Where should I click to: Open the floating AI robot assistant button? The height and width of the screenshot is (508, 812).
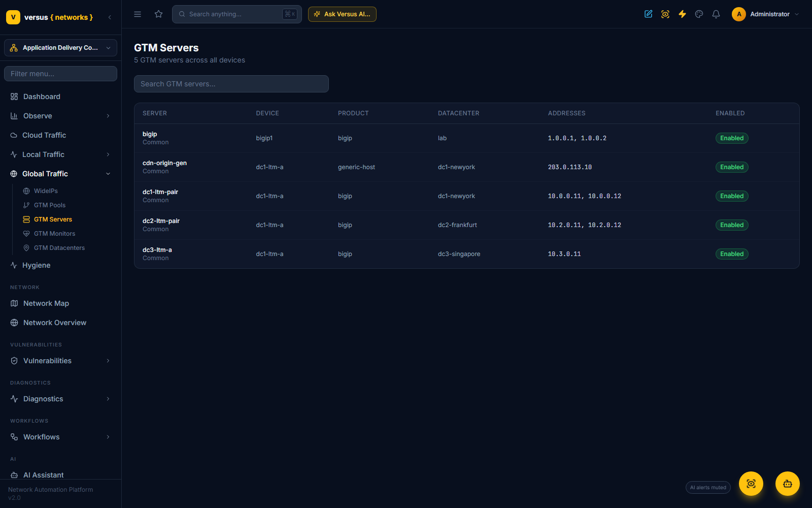pos(788,484)
